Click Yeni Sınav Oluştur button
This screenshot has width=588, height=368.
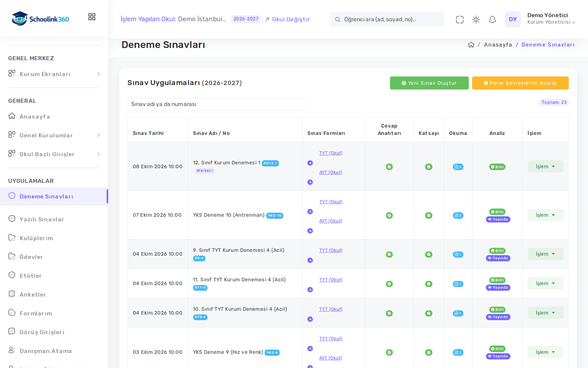[x=429, y=83]
